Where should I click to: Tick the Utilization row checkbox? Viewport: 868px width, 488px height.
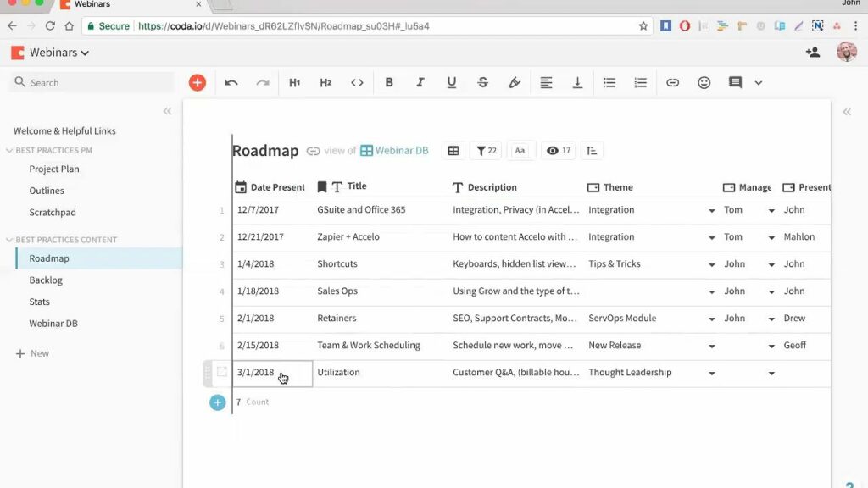(221, 372)
